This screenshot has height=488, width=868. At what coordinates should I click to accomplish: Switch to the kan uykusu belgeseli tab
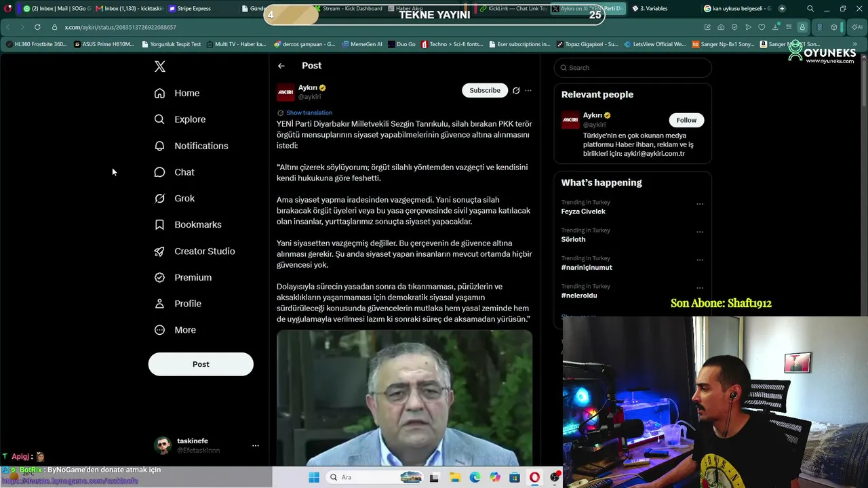(736, 9)
